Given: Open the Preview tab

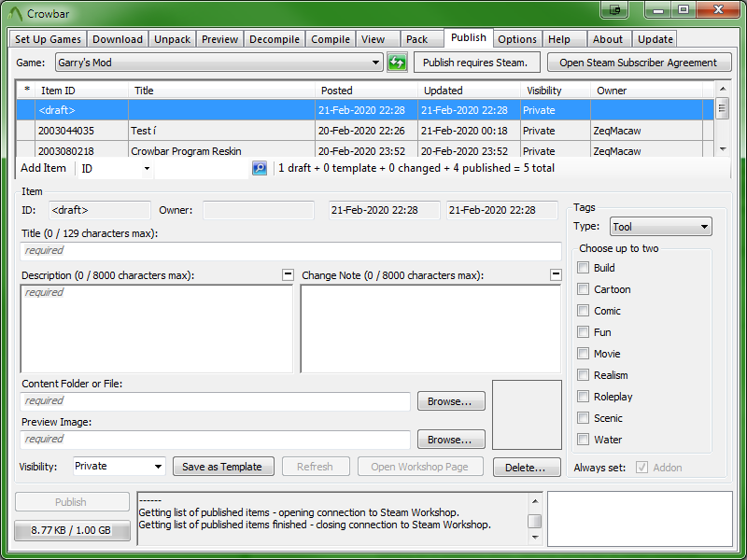Looking at the screenshot, I should tap(219, 39).
